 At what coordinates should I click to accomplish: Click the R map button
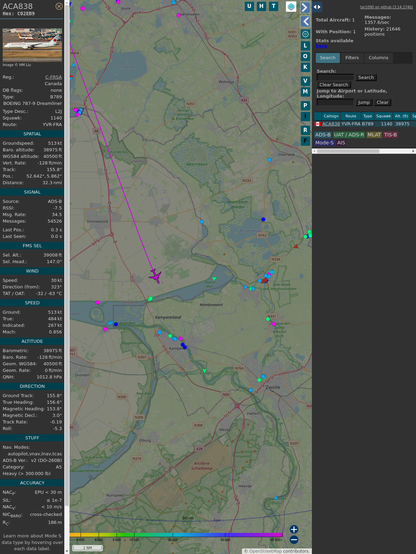305,130
